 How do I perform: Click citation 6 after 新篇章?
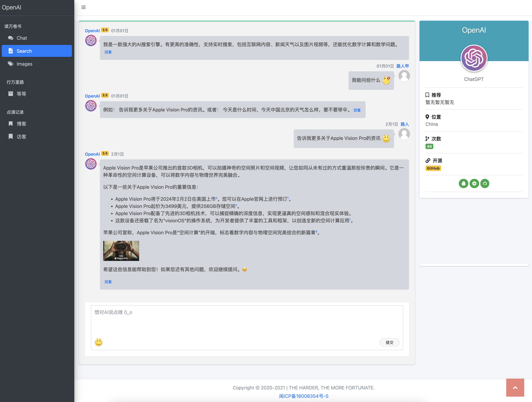tap(316, 231)
